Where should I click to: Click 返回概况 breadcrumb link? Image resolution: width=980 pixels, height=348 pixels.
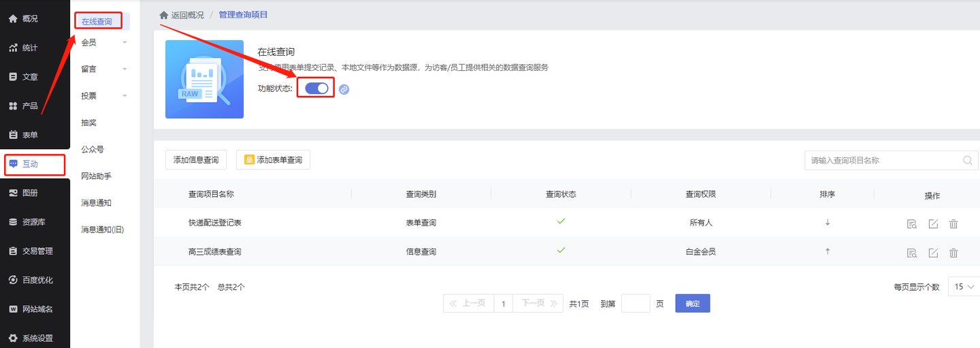(x=187, y=15)
